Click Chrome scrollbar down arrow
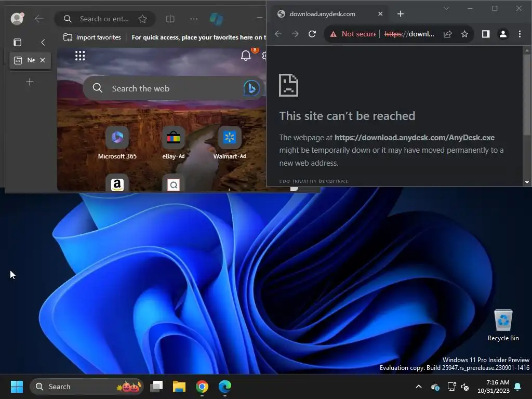Screen dimensions: 532x399 [x=527, y=182]
